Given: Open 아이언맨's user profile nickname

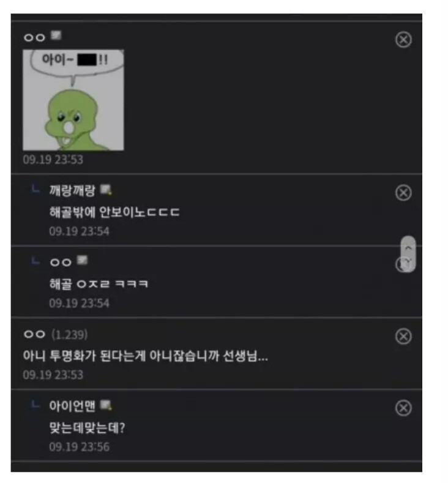Looking at the screenshot, I should (x=72, y=406).
